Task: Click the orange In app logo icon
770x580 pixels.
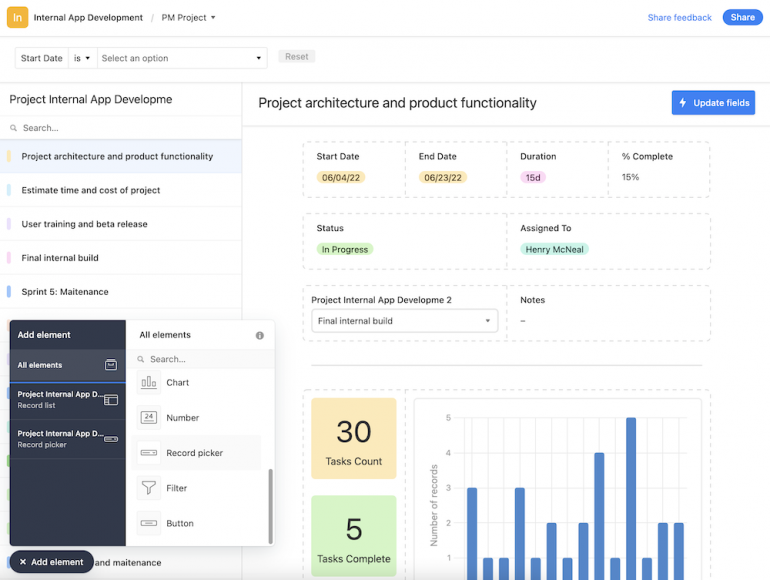Action: 17,17
